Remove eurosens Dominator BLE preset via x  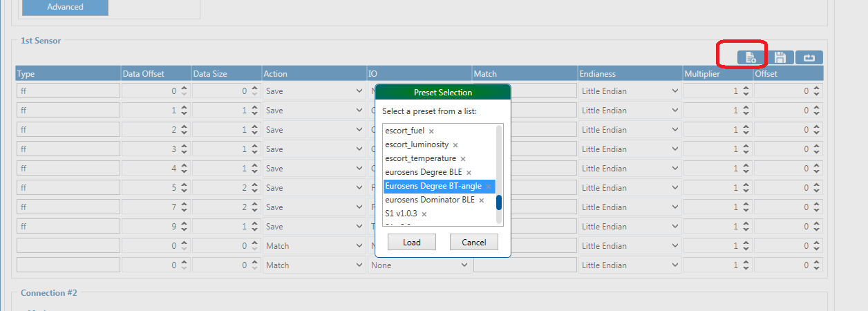[481, 200]
